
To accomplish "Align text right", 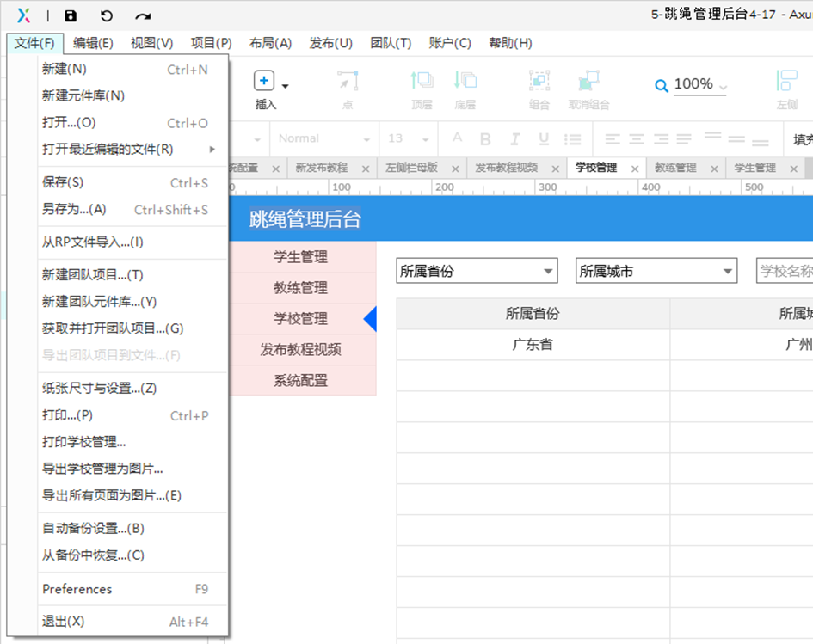I will [x=661, y=138].
